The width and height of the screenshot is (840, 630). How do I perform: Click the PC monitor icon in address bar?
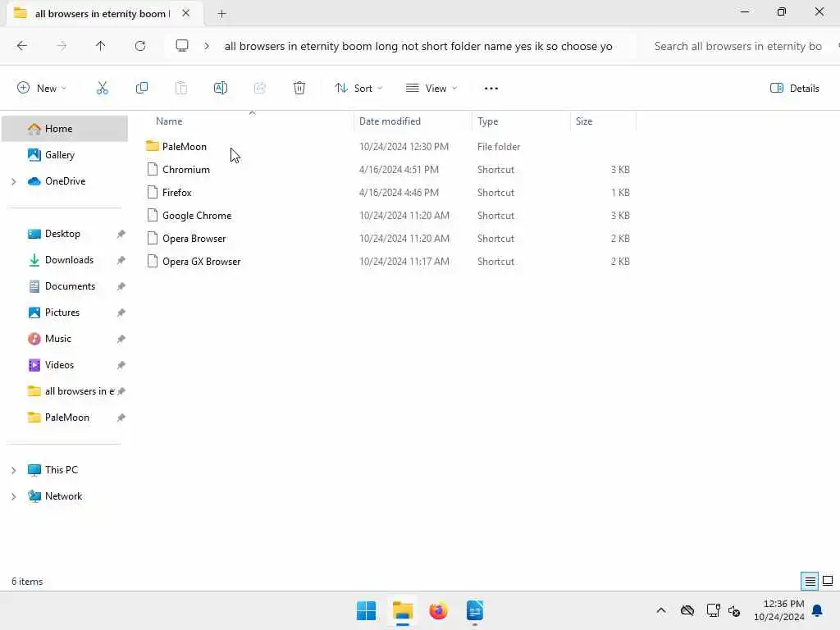182,46
